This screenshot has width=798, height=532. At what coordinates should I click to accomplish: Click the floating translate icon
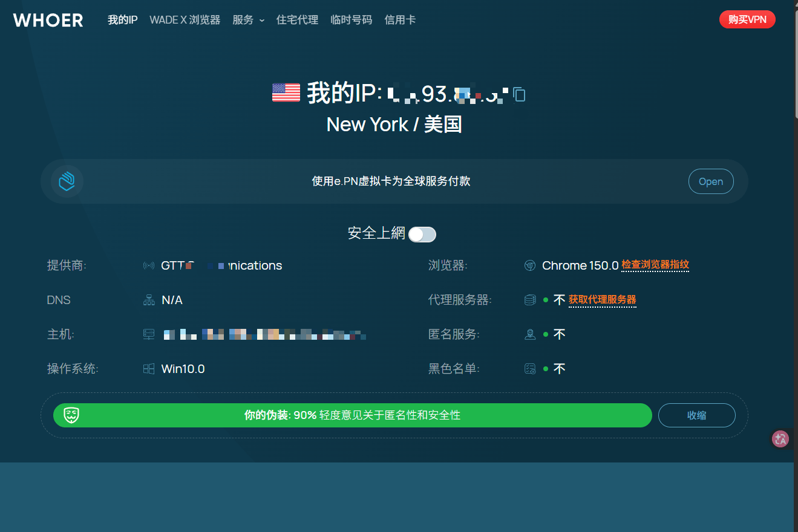point(780,439)
